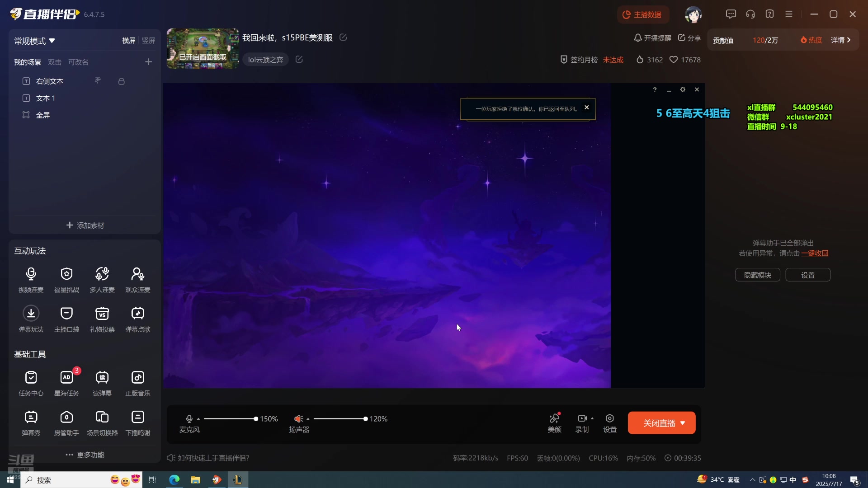
Task: Enable 读弹幕 danmaku reader
Action: tap(102, 384)
